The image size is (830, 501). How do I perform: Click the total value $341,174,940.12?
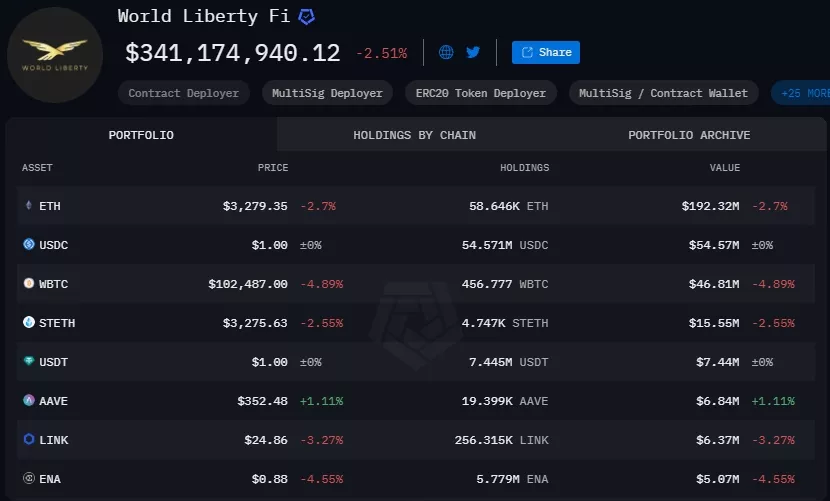[232, 53]
